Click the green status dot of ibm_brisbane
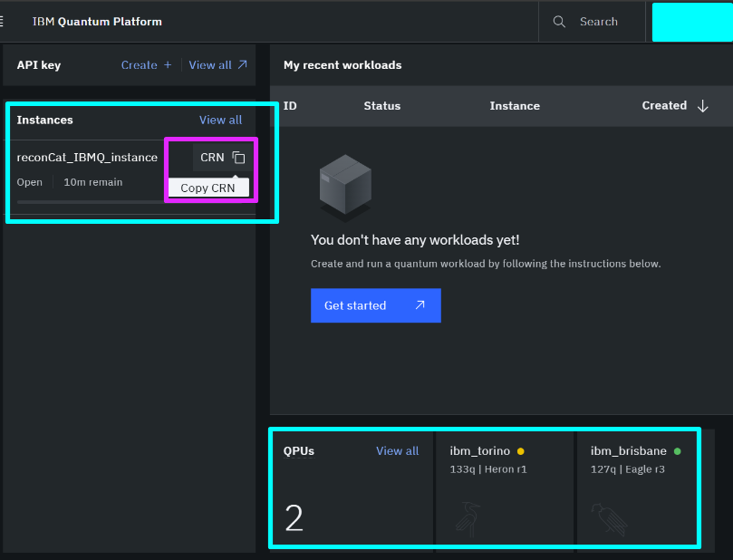The height and width of the screenshot is (560, 733). pos(678,451)
